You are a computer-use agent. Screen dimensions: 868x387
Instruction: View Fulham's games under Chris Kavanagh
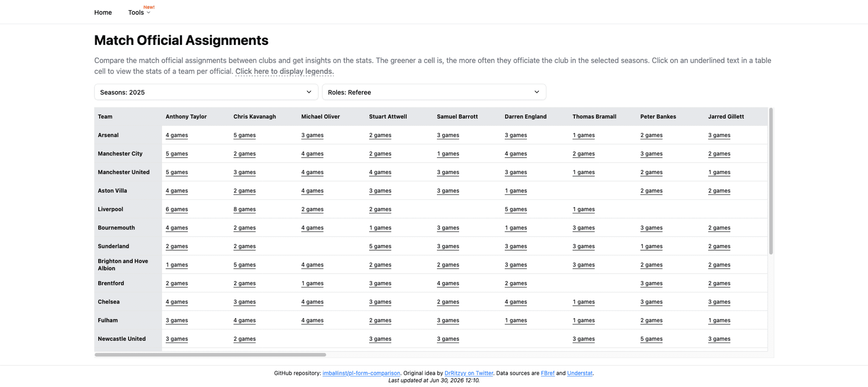(245, 320)
